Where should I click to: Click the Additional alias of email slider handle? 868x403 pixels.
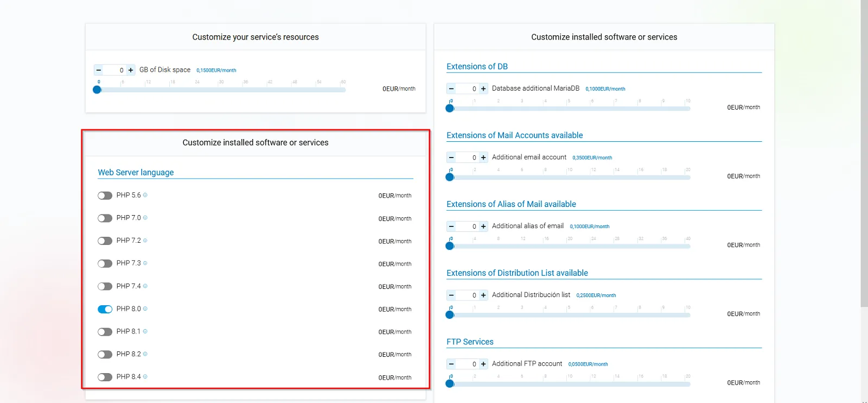[450, 246]
